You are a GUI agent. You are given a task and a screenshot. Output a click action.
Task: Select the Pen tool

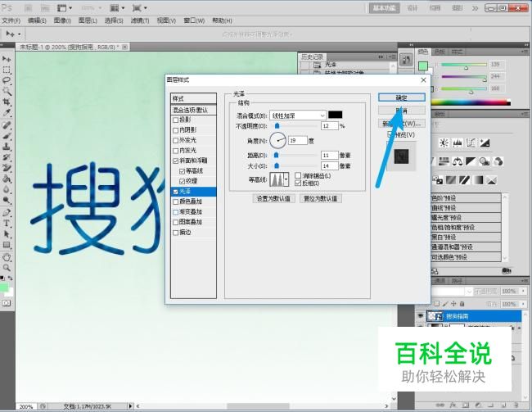7,213
